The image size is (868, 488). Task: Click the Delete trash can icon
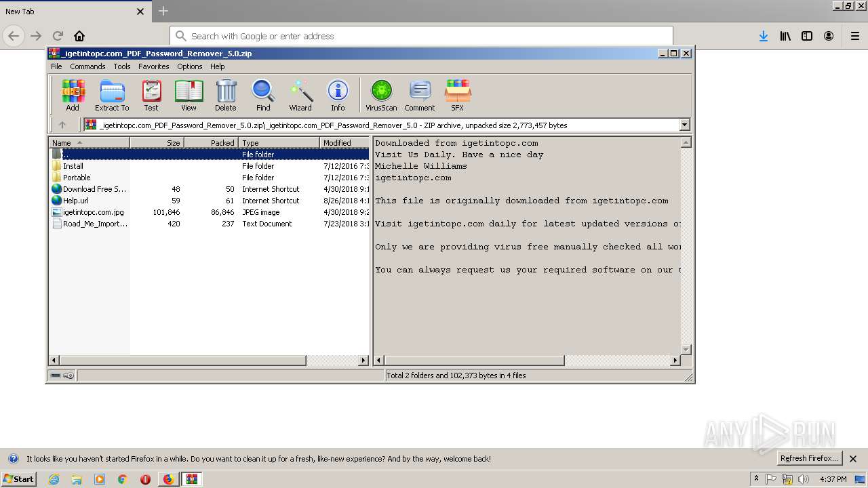[226, 95]
